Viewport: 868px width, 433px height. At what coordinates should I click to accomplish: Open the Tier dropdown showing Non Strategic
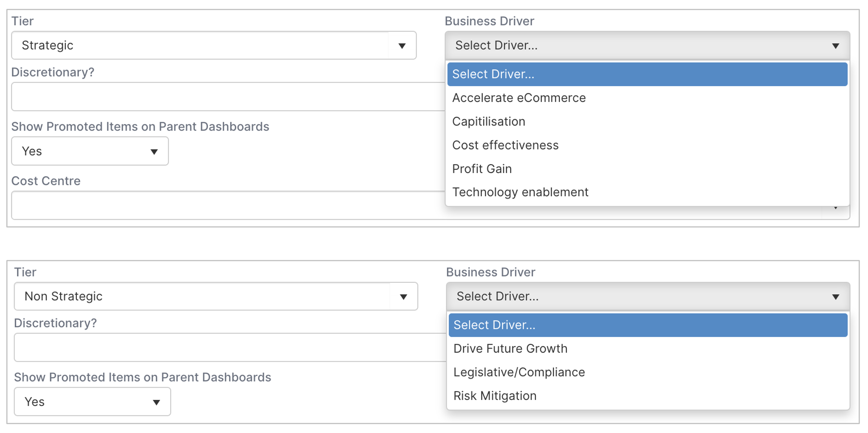point(216,296)
